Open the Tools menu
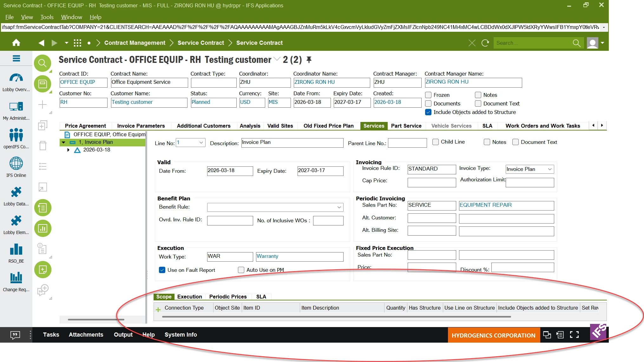644x362 pixels. coord(47,17)
